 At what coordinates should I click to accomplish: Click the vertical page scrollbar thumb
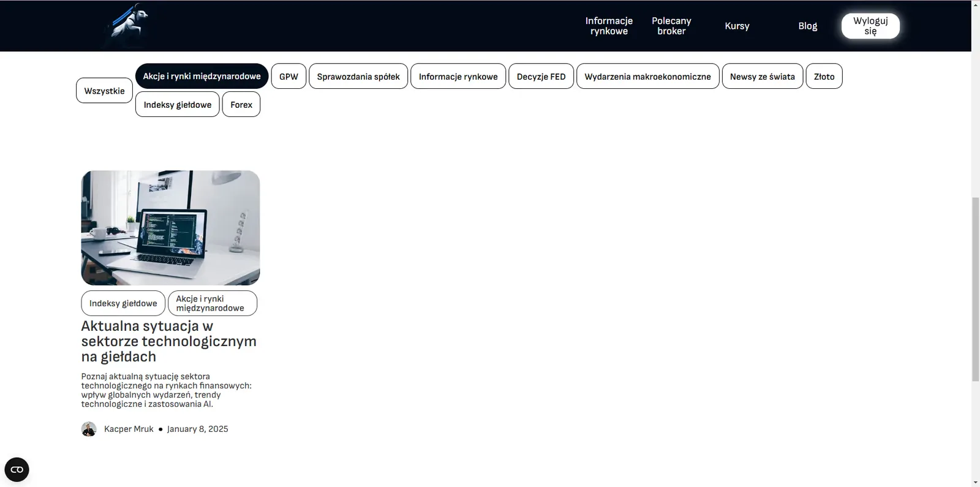[x=976, y=289]
